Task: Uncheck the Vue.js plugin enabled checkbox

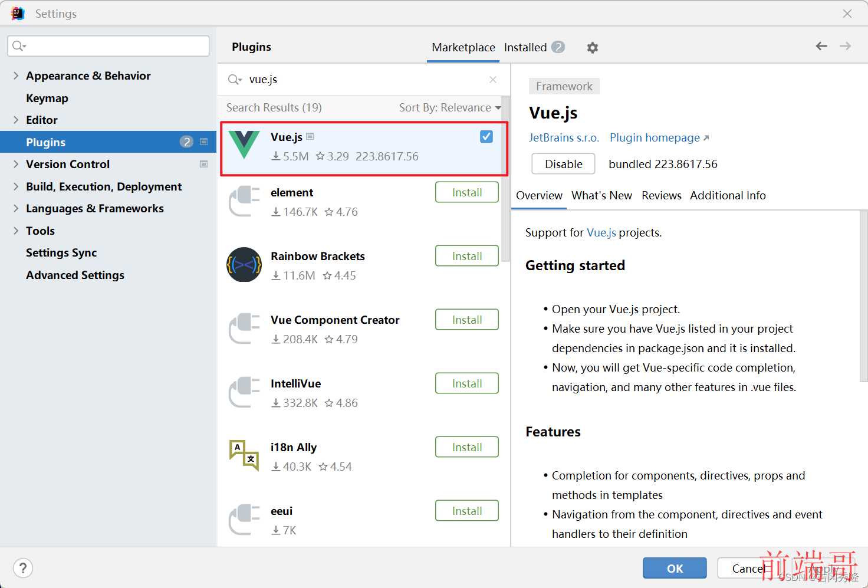Action: tap(486, 137)
